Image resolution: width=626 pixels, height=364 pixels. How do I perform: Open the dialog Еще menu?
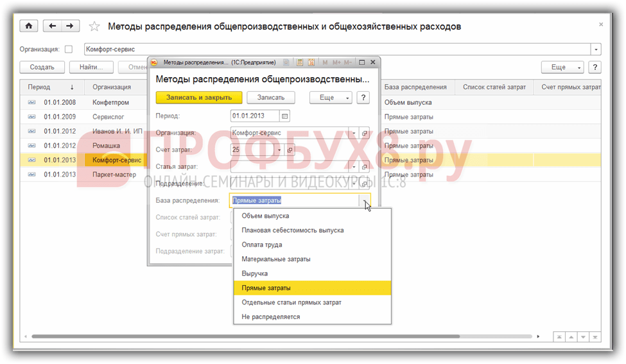[331, 98]
